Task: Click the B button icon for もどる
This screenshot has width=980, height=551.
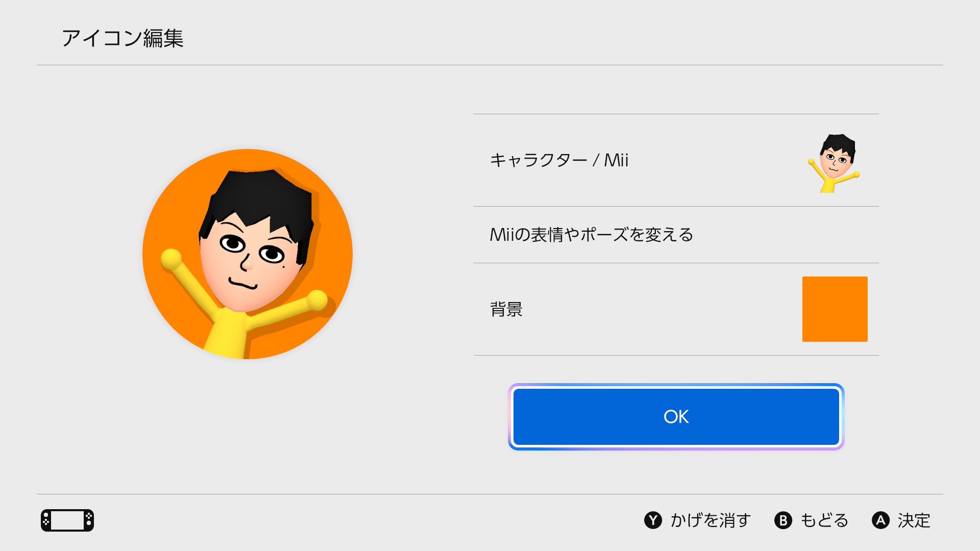Action: point(783,520)
